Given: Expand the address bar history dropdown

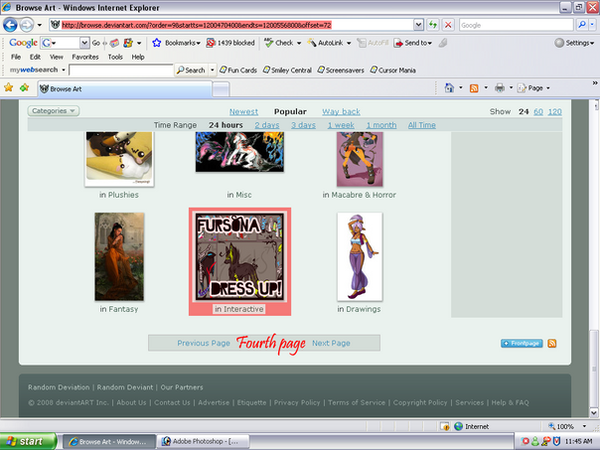Looking at the screenshot, I should [418, 25].
